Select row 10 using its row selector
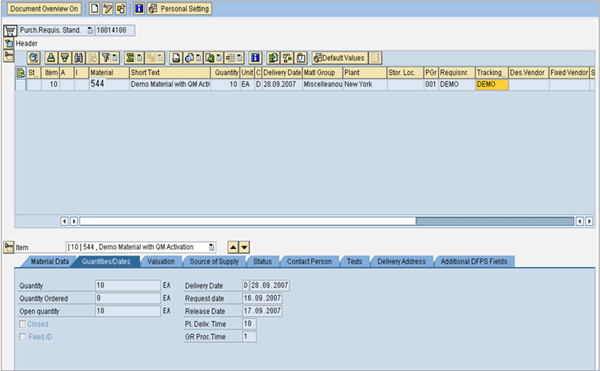Screen dimensions: 600x371 [21, 85]
